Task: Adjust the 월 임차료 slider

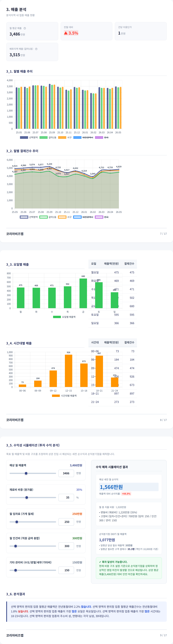Action: [33, 522]
